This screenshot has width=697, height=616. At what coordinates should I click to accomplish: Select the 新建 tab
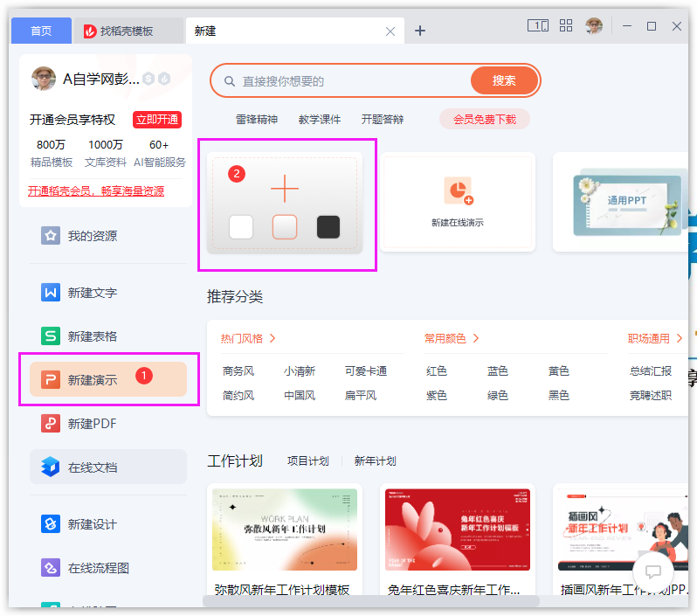[295, 31]
